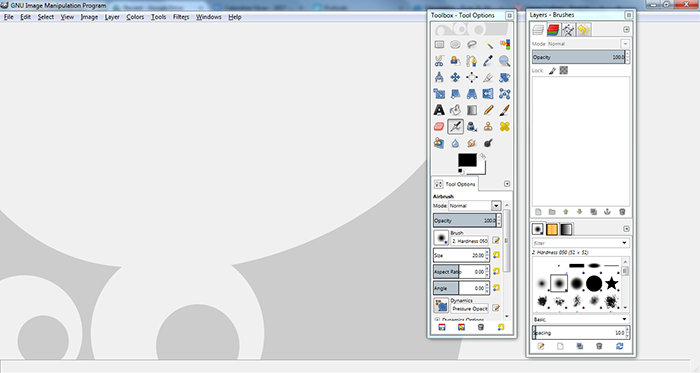Select the Cage Transform tool

tap(505, 94)
